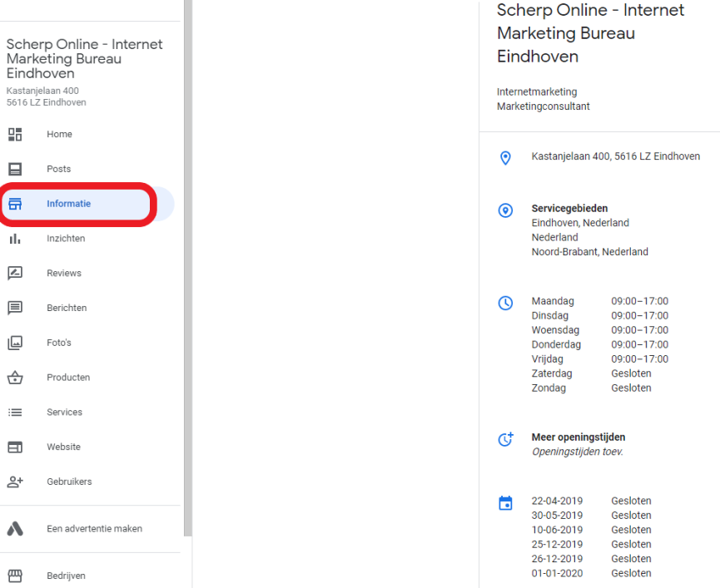The height and width of the screenshot is (588, 720).
Task: Click the 26-12-2019 special hours entry
Action: click(x=592, y=559)
